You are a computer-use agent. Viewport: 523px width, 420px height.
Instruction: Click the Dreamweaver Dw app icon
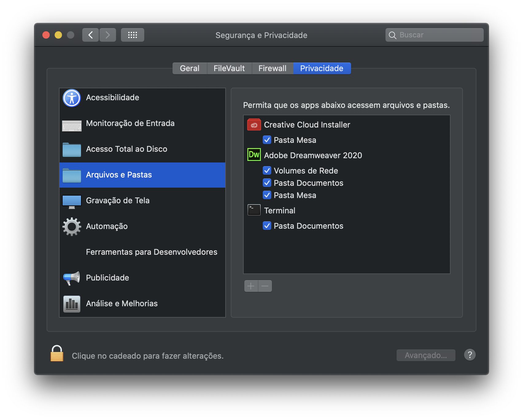254,155
